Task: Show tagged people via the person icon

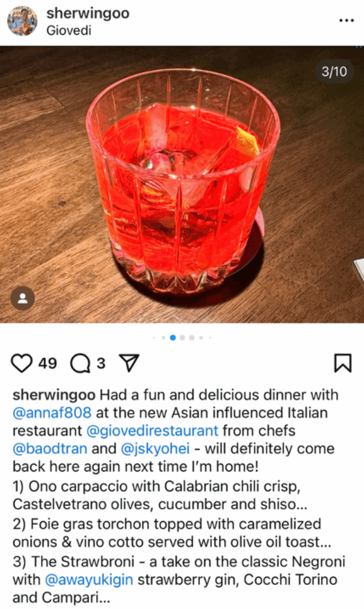Action: (23, 298)
